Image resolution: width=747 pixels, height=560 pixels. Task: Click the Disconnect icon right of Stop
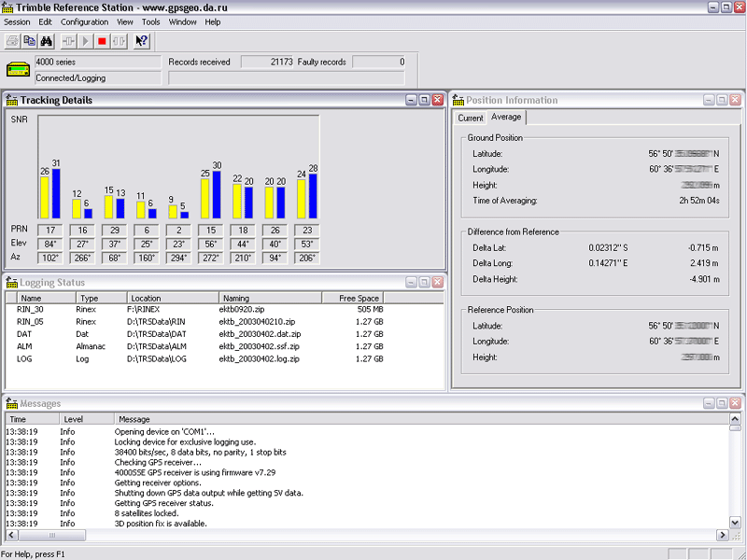(119, 41)
